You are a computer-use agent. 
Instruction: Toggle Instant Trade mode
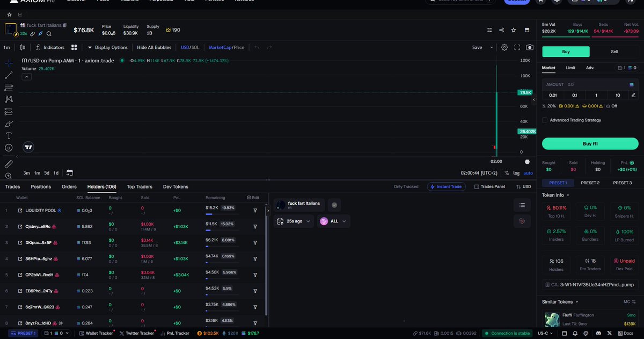[447, 186]
